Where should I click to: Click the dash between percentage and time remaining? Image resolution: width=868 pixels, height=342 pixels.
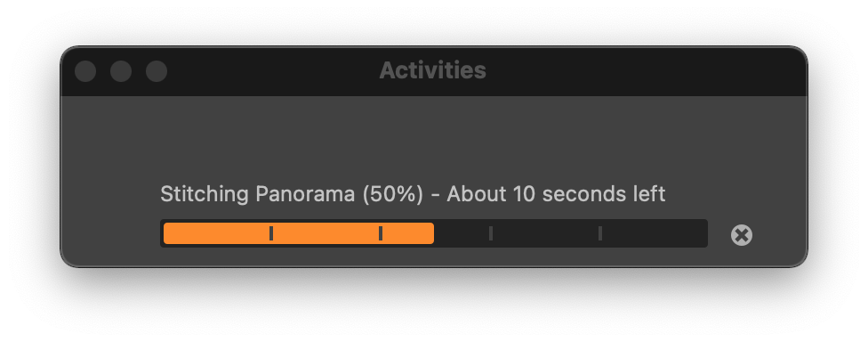[x=435, y=196]
